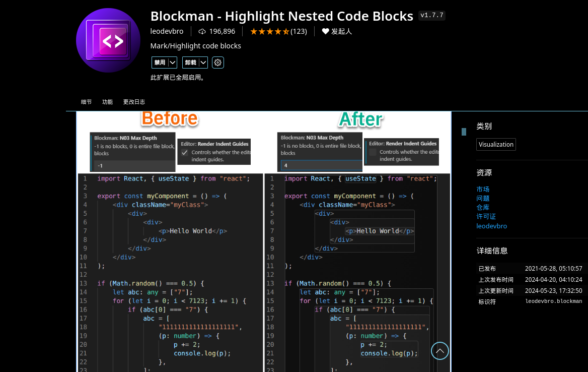Toggle Render Indent Guides checkbox in Before screenshot

[x=185, y=152]
